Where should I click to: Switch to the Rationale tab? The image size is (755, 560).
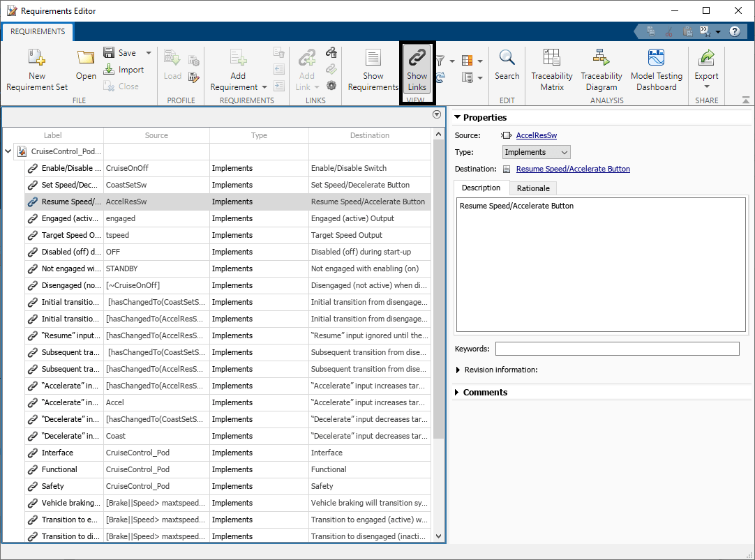(533, 188)
